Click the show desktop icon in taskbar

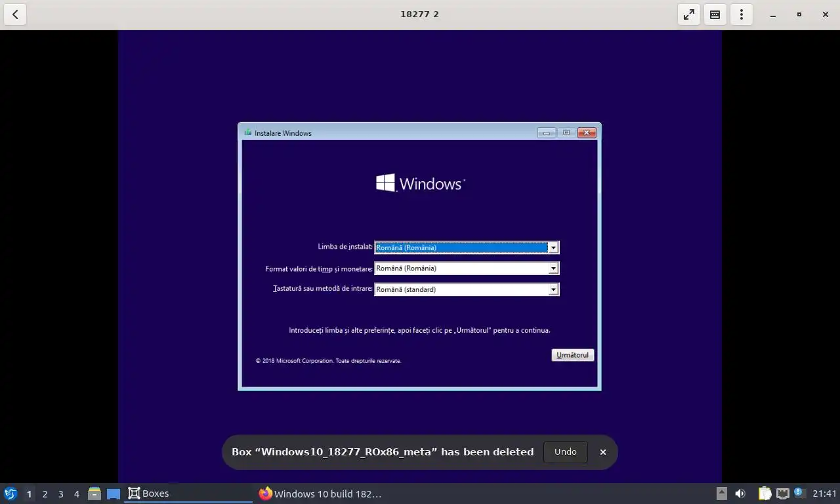[x=114, y=493]
